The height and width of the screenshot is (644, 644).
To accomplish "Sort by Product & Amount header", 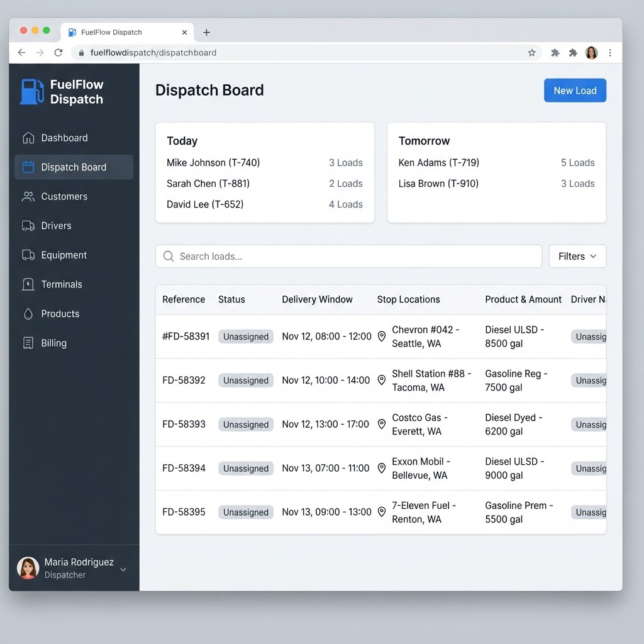I will 523,299.
